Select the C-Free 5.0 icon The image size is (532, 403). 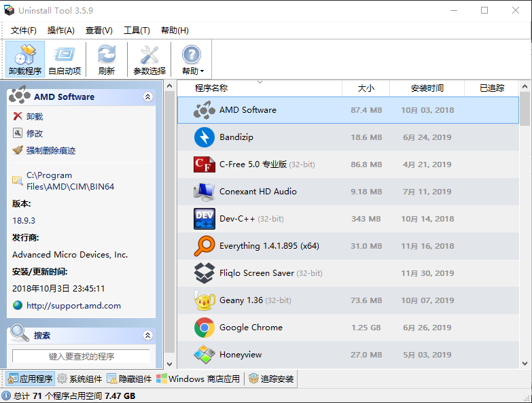pyautogui.click(x=205, y=164)
